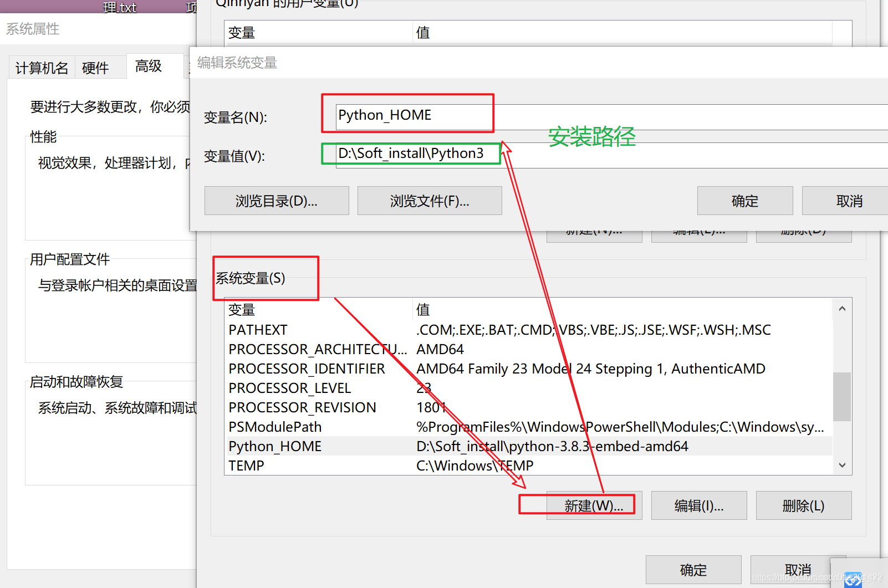This screenshot has height=588, width=888.
Task: Open the 高级 tab
Action: point(149,66)
